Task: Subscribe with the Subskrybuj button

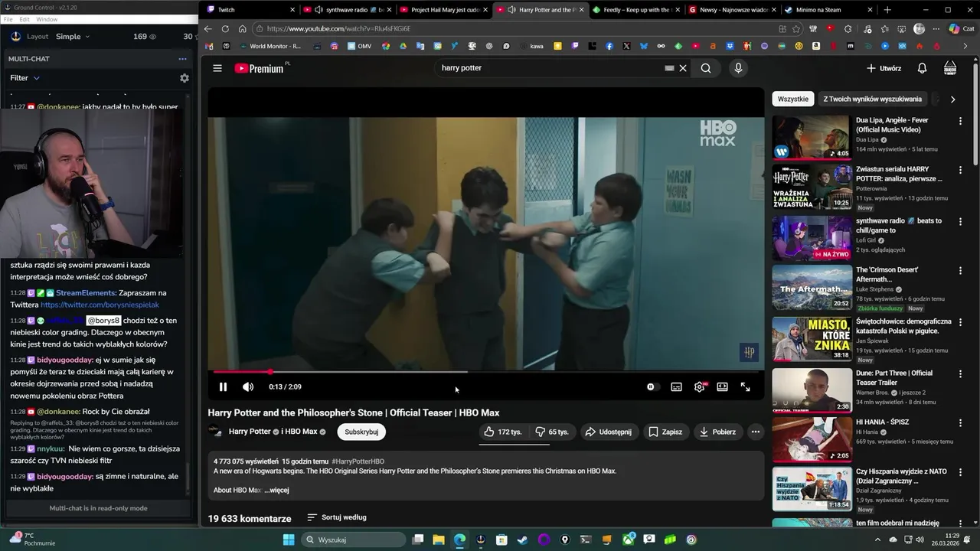Action: pyautogui.click(x=361, y=432)
